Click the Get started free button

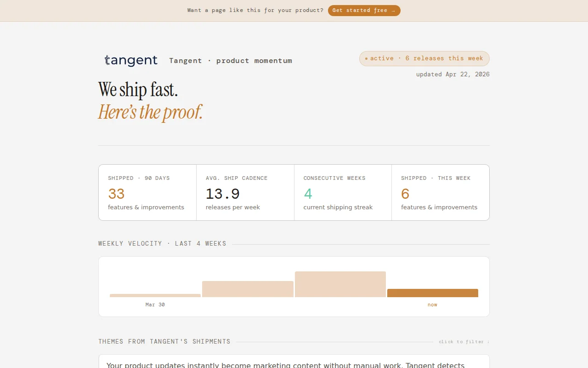click(x=364, y=10)
